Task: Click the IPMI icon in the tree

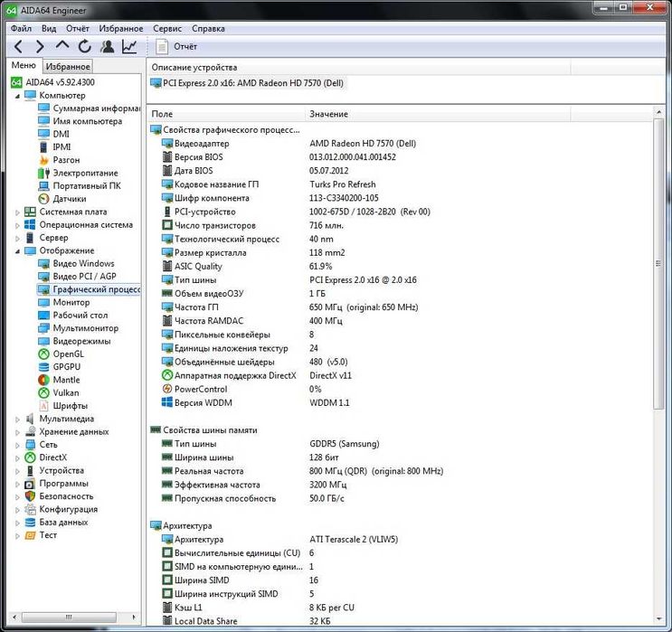Action: pos(43,147)
